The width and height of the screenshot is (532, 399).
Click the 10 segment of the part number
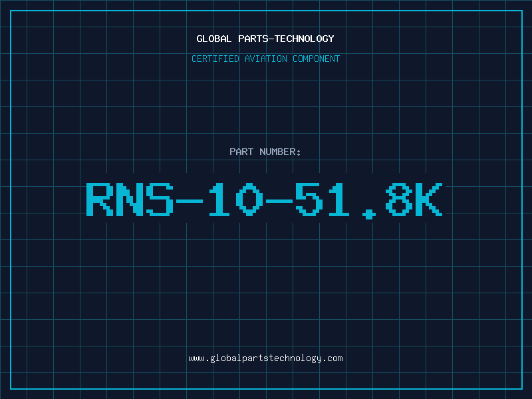[x=236, y=199]
